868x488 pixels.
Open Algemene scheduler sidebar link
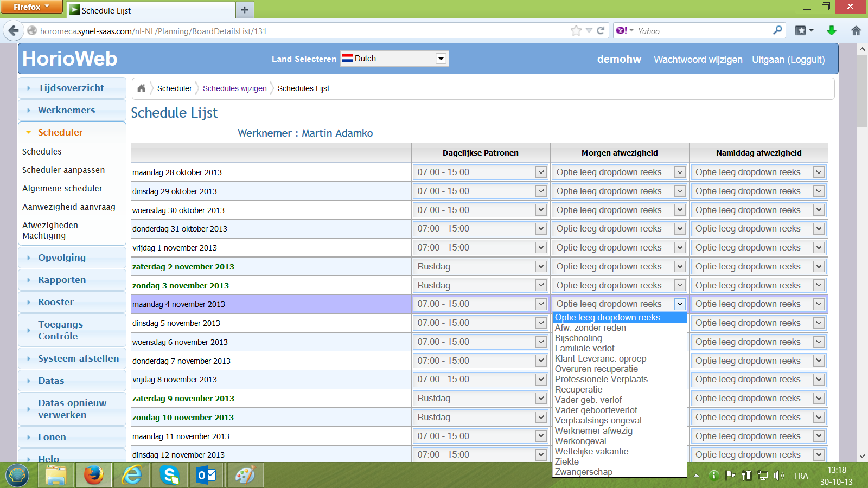(x=62, y=189)
